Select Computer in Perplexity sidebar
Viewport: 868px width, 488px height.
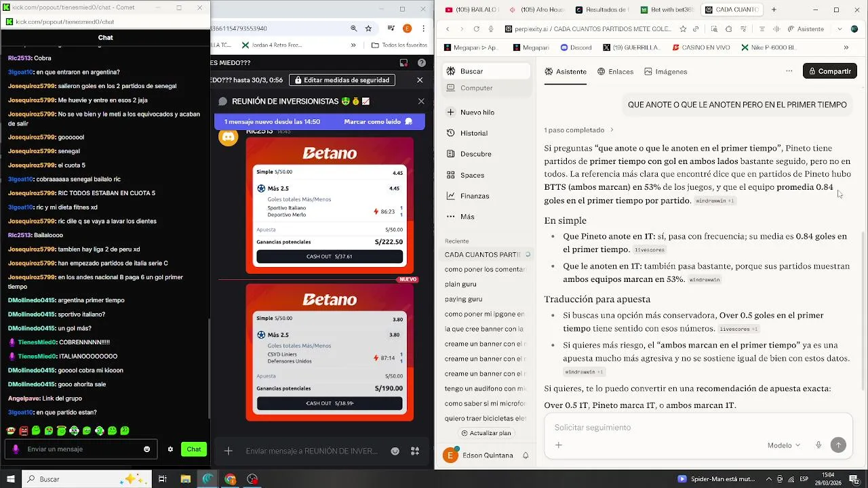487,88
